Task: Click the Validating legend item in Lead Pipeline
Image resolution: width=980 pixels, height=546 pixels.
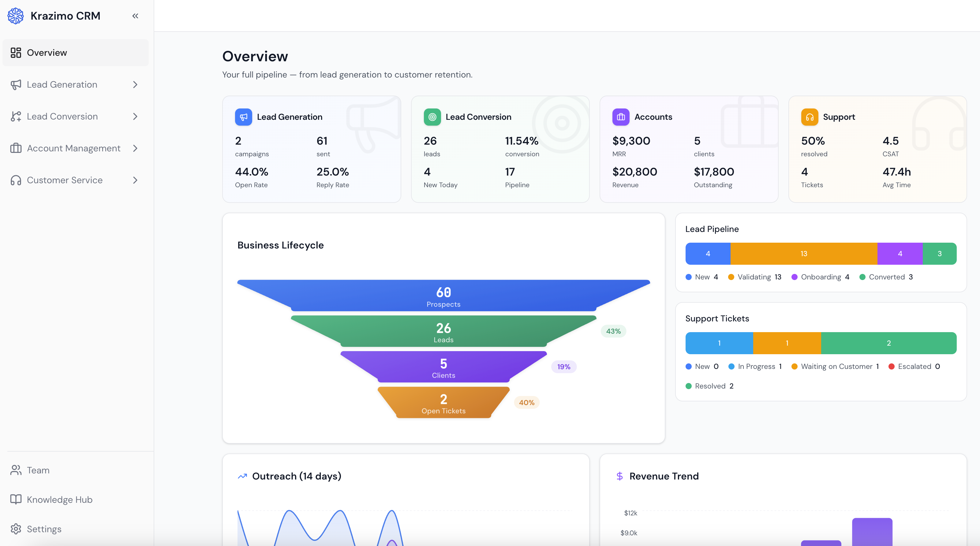Action: [754, 277]
